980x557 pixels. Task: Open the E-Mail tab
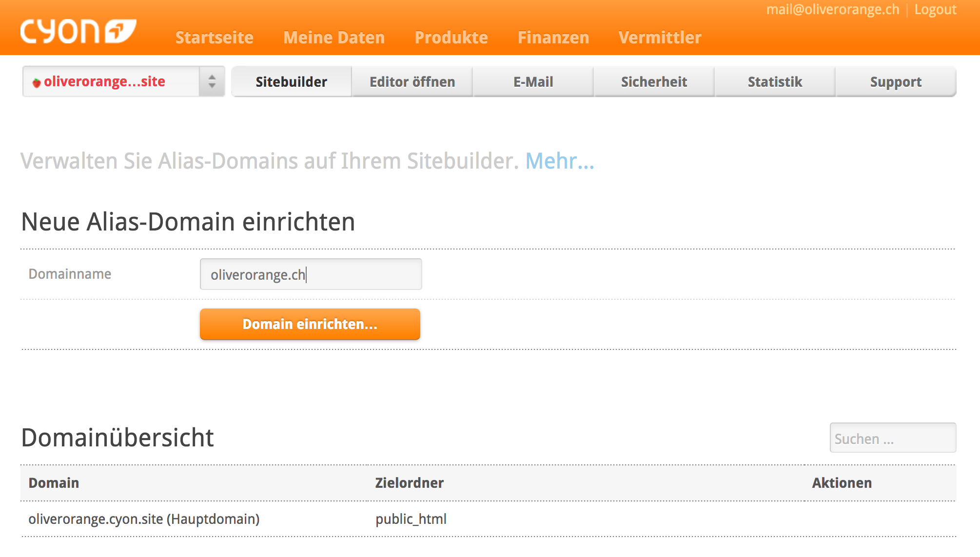tap(533, 82)
